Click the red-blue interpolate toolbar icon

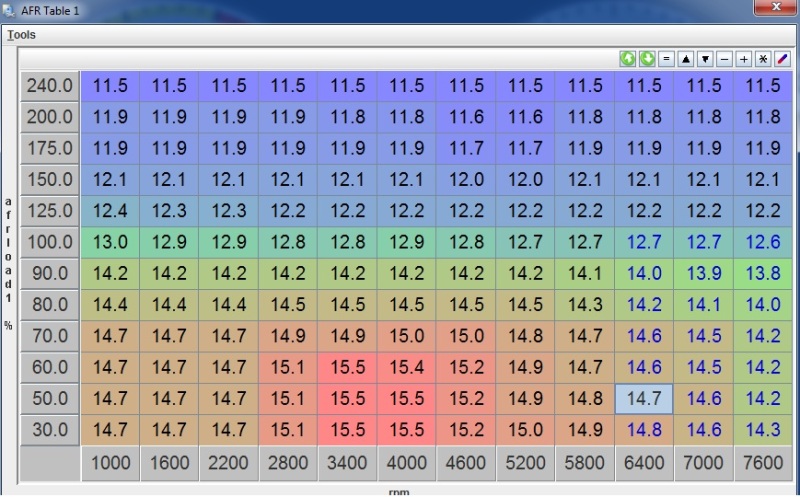(783, 59)
